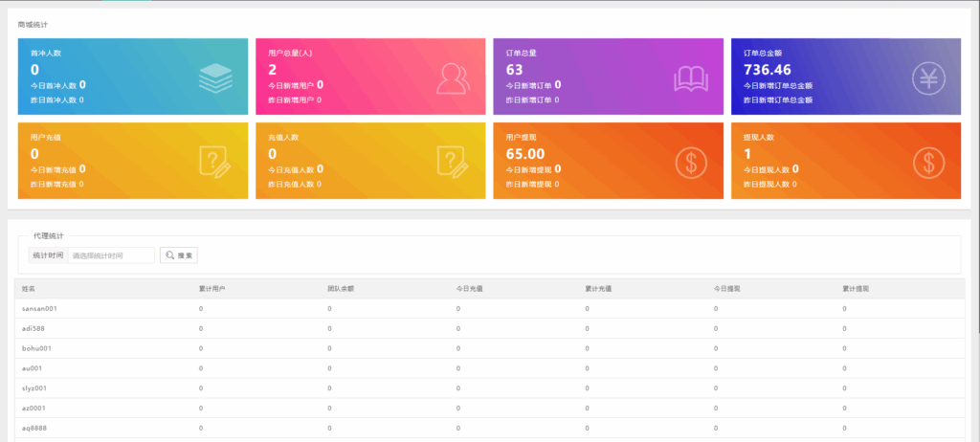
Task: Click the yen icon on 订单总金额 card
Action: coord(928,77)
